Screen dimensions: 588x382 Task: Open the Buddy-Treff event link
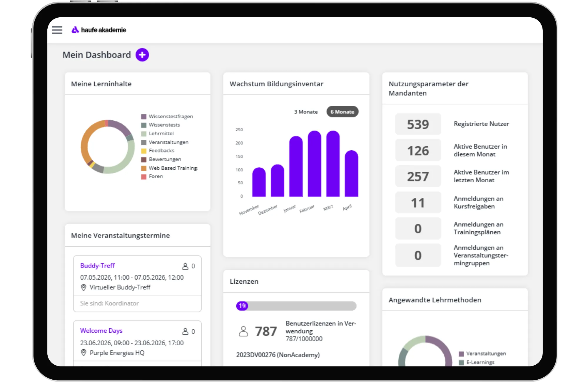97,266
